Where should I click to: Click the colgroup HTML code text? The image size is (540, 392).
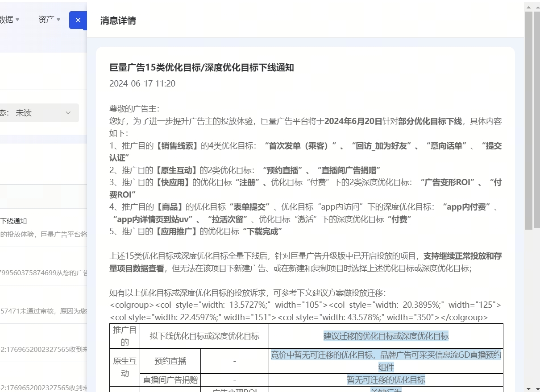306,311
